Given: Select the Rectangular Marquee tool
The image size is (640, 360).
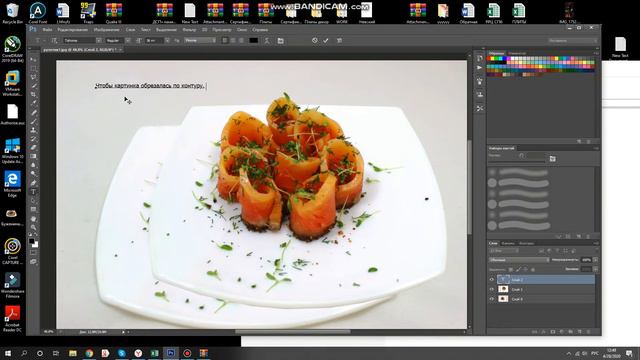Looking at the screenshot, I should click(x=33, y=68).
